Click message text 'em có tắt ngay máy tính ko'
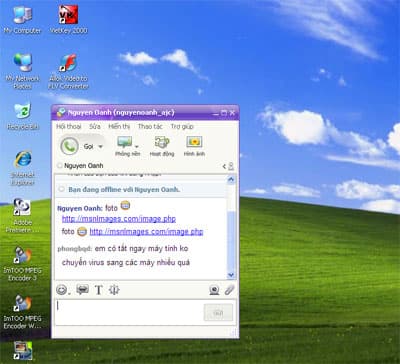Viewport: 400px width, 364px height. (141, 249)
